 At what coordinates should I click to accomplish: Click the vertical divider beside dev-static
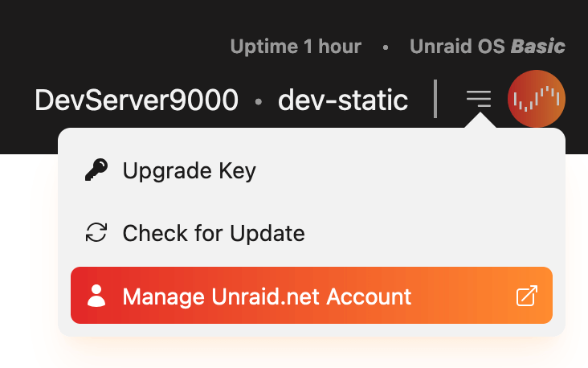pos(435,100)
